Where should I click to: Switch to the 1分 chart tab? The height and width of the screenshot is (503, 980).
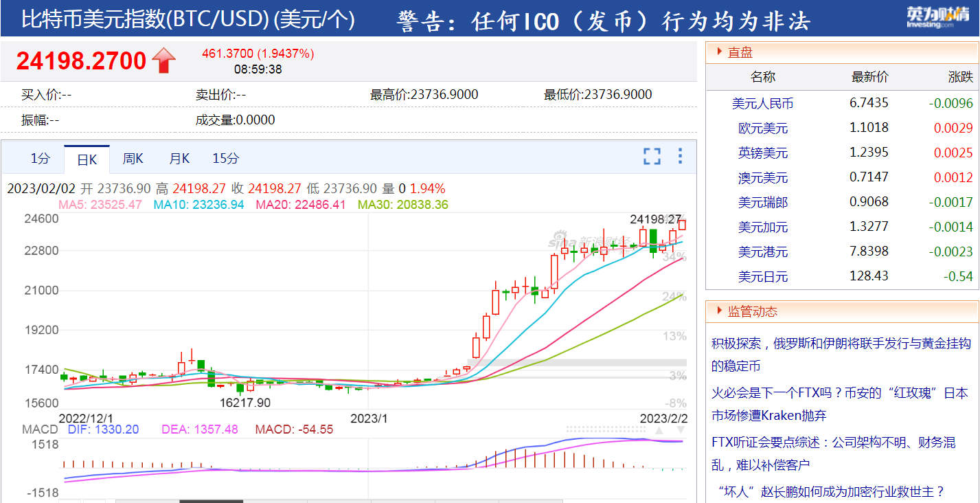point(40,159)
